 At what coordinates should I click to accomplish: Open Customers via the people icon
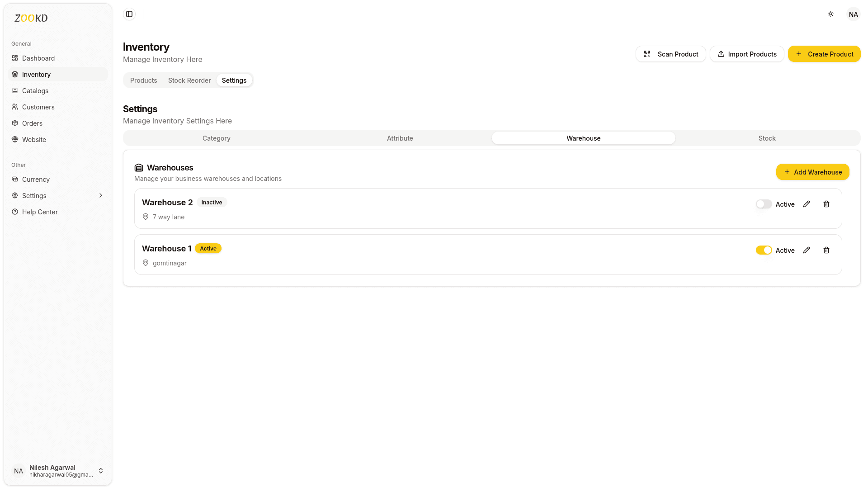(14, 107)
